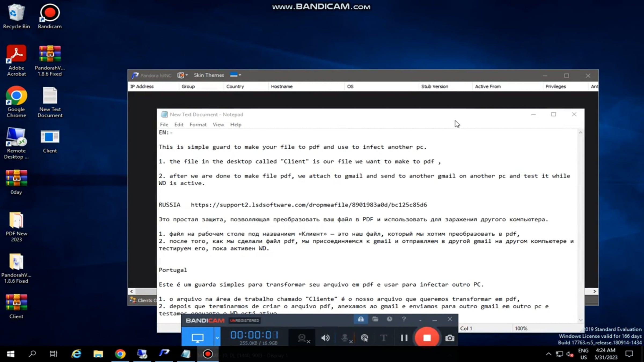Sort by Hostname column header
This screenshot has height=362, width=644.
coord(306,86)
